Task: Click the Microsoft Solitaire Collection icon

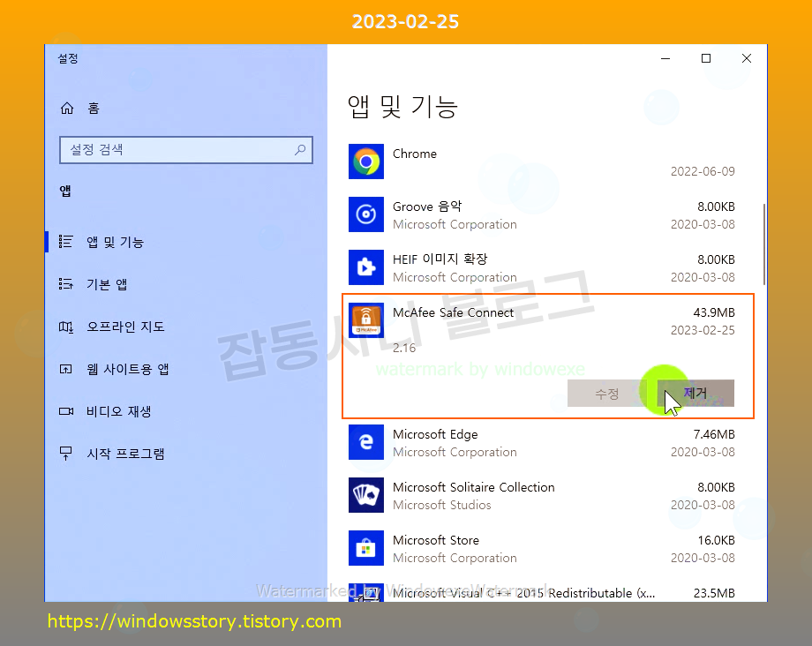Action: point(366,495)
